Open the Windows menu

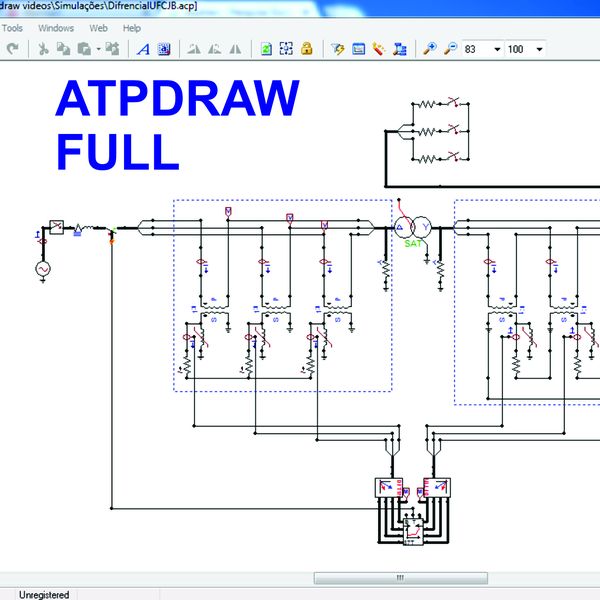[56, 28]
